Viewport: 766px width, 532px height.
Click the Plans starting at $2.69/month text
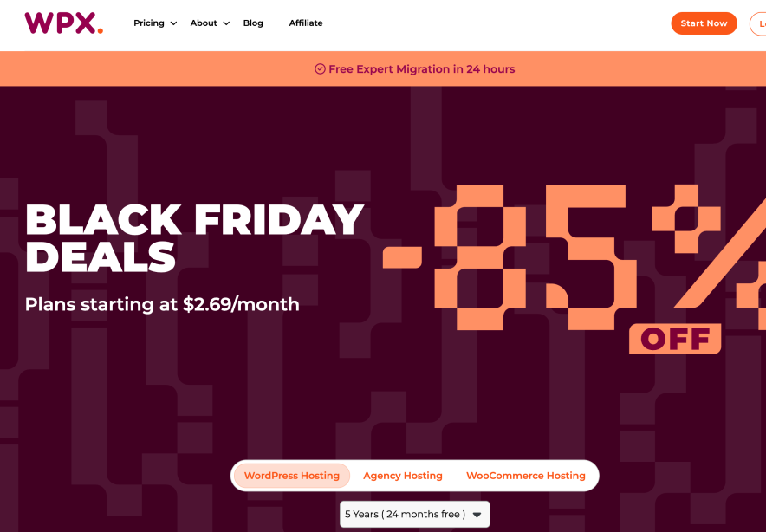162,304
